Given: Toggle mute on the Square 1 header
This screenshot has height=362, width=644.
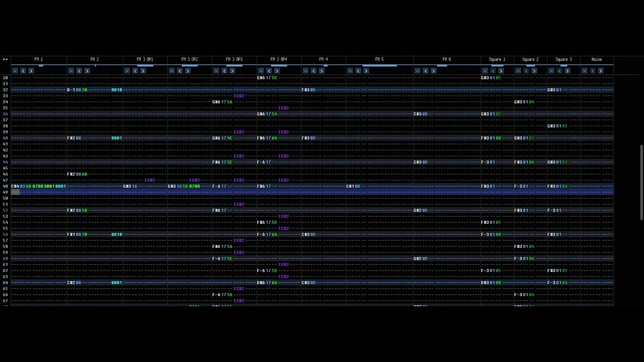Looking at the screenshot, I should [497, 59].
